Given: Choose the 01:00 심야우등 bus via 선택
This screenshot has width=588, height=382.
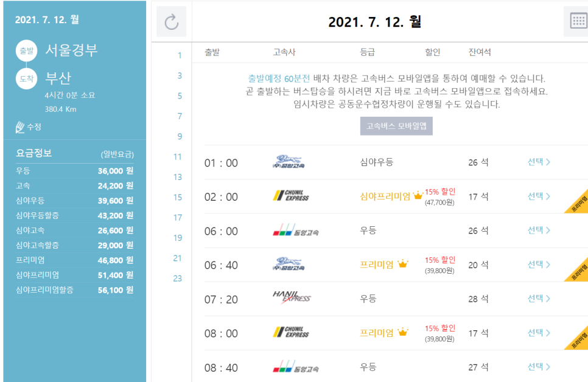Looking at the screenshot, I should 538,162.
